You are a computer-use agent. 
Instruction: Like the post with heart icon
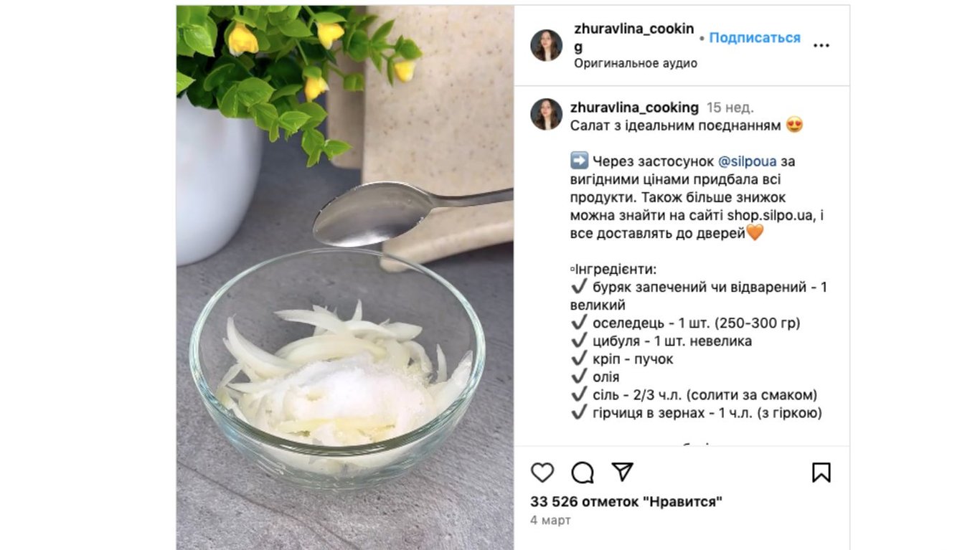[542, 473]
